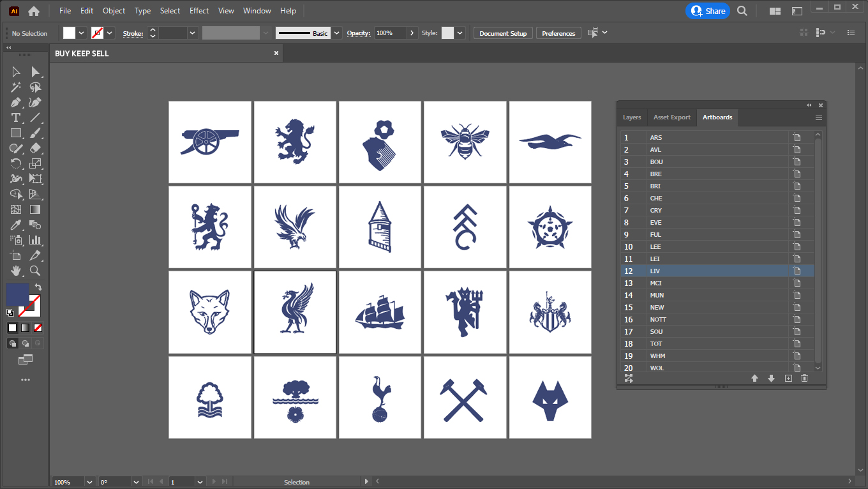The height and width of the screenshot is (489, 868).
Task: Open the Basic brush definition dropdown
Action: [337, 33]
